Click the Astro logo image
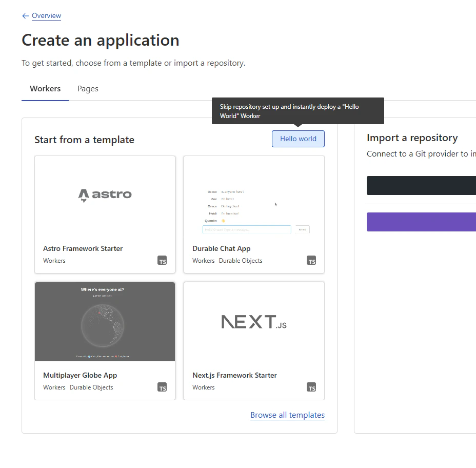Image resolution: width=476 pixels, height=468 pixels. point(105,196)
